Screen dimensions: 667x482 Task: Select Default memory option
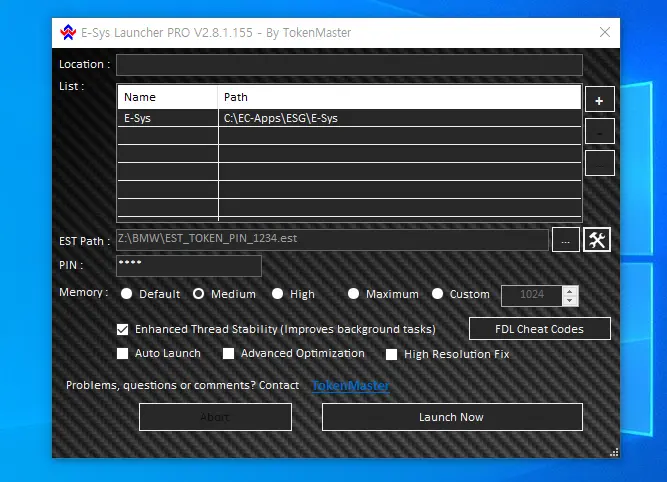pos(126,294)
